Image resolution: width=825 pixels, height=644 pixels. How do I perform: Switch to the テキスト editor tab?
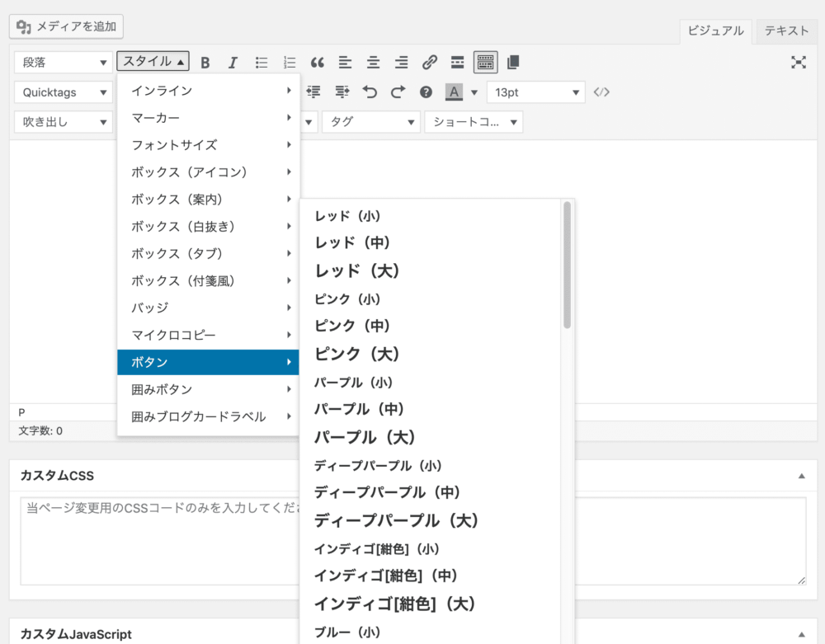point(785,31)
